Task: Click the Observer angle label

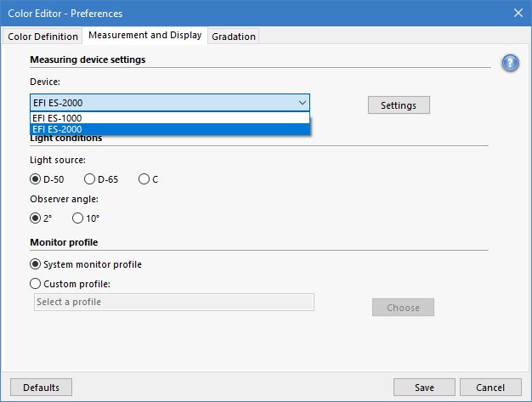Action: pyautogui.click(x=64, y=199)
